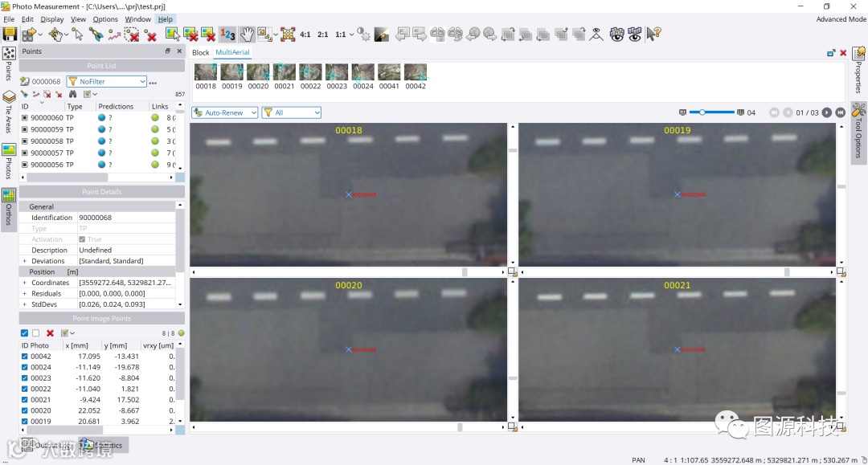
Task: Sort Point List by Predictions column
Action: pos(116,106)
